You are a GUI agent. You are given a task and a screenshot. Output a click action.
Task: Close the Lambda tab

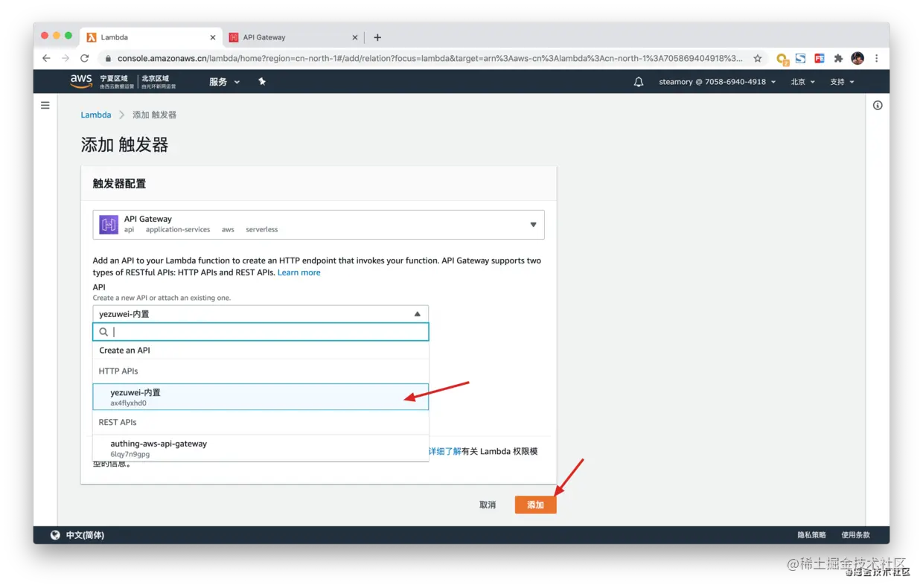pos(213,37)
